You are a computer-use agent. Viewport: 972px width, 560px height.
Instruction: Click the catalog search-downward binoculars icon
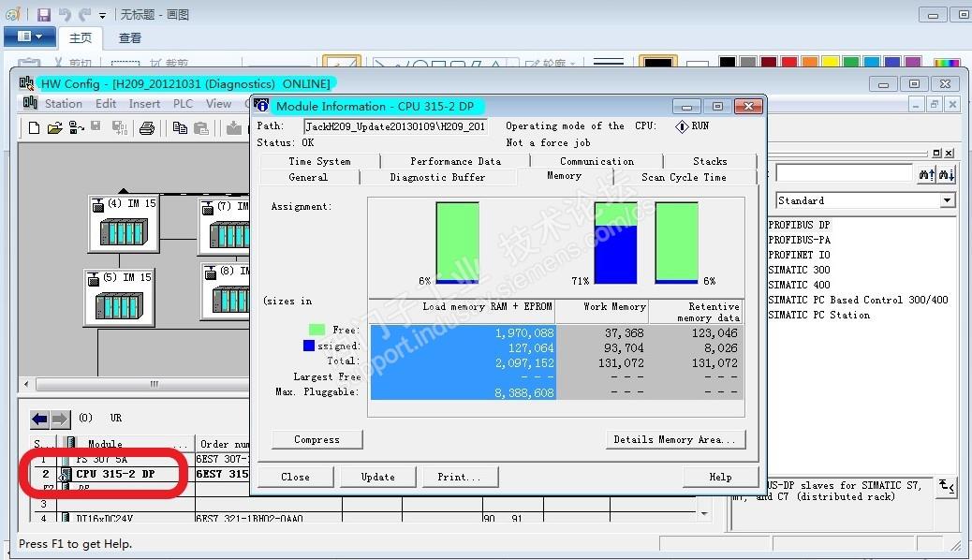click(946, 174)
